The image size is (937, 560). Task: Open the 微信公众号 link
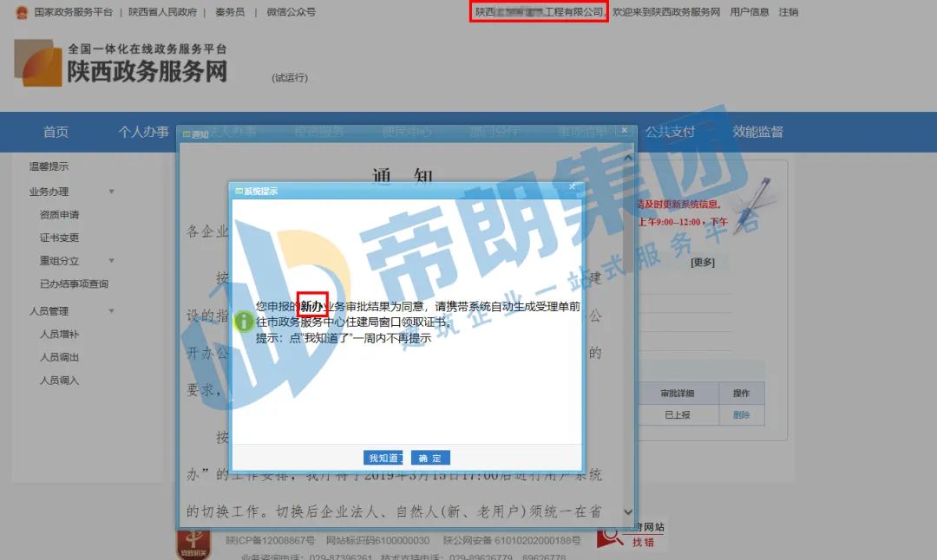tap(291, 12)
